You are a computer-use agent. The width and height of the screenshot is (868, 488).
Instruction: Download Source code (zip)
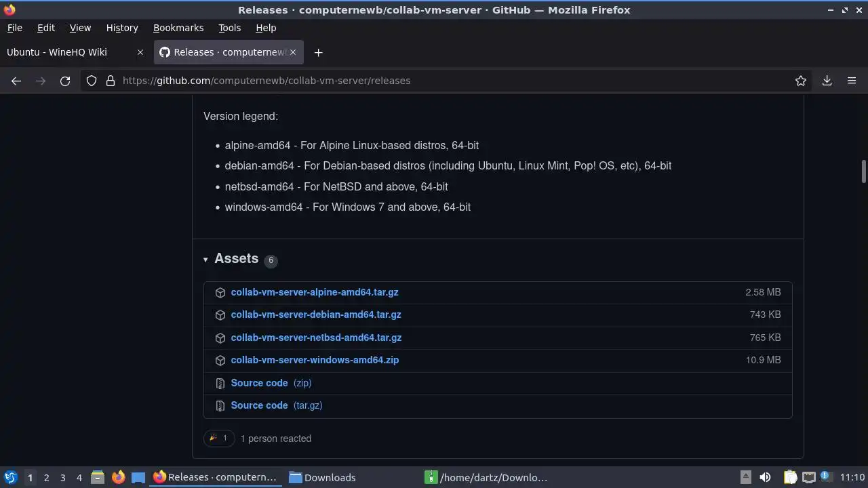click(271, 383)
